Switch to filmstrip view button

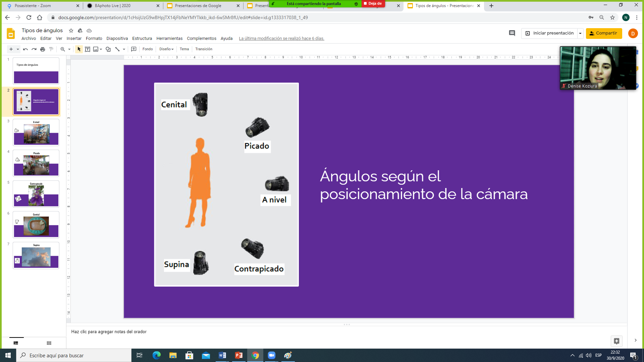16,343
